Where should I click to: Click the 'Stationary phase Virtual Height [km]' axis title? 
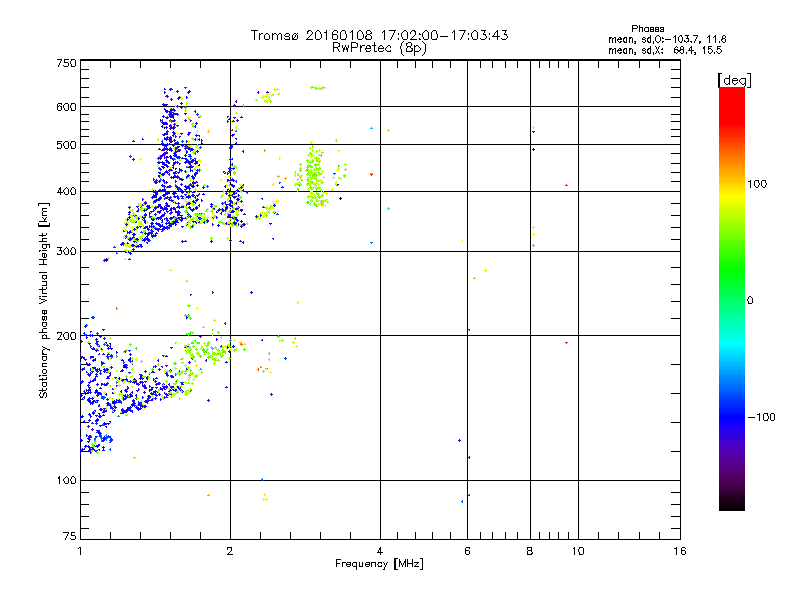pyautogui.click(x=44, y=301)
